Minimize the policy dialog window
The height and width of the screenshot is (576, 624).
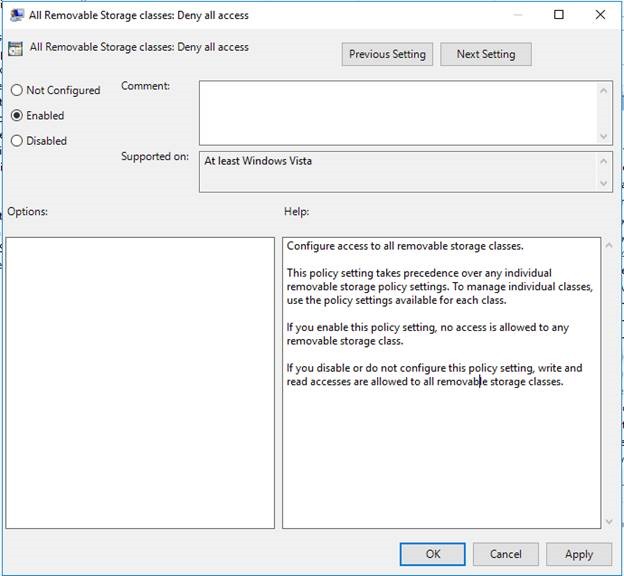(517, 15)
